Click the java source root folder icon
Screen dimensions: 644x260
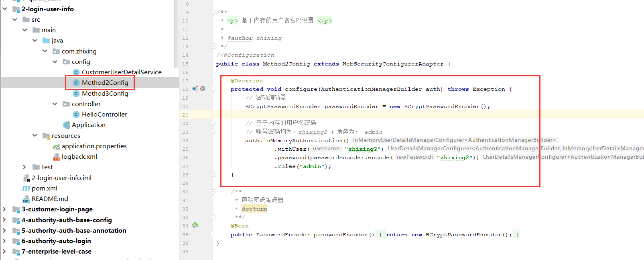coord(46,40)
